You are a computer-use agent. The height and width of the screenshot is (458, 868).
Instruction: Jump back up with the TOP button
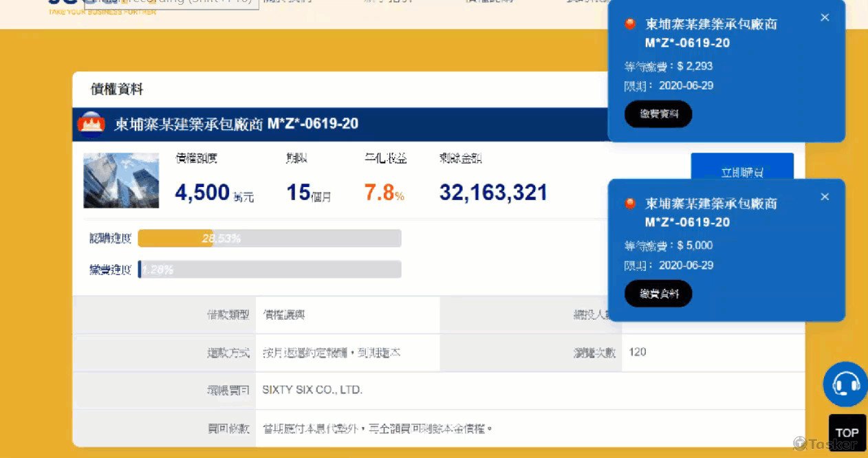[x=847, y=433]
